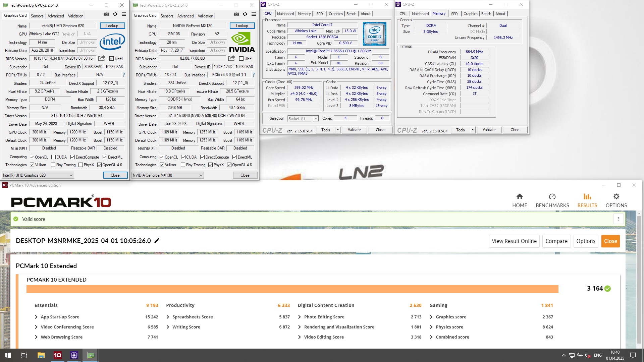
Task: Open Socket #1 selection dropdown in CPU-Z
Action: [x=303, y=118]
